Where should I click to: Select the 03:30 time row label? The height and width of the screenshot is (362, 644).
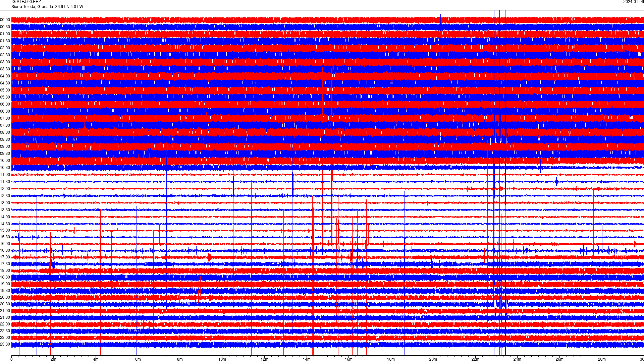pyautogui.click(x=5, y=69)
